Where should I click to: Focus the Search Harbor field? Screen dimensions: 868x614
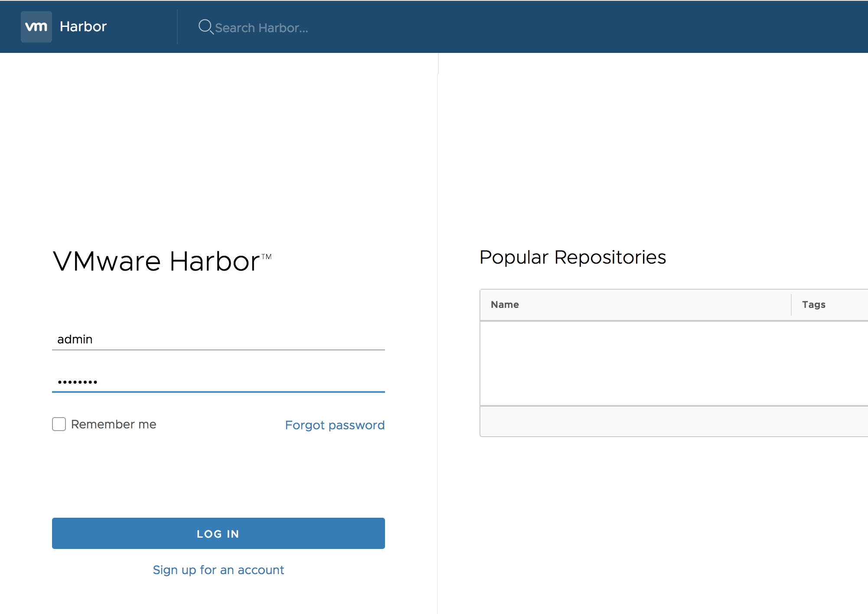(x=261, y=28)
